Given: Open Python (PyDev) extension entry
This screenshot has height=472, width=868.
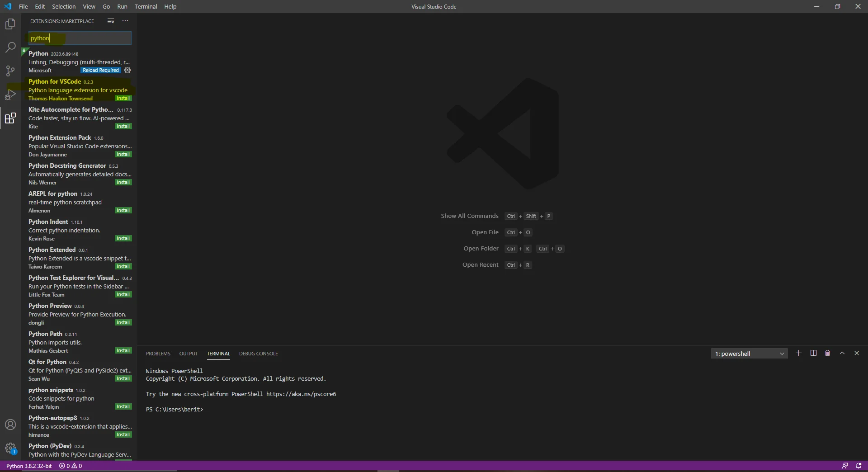Looking at the screenshot, I should click(x=80, y=450).
